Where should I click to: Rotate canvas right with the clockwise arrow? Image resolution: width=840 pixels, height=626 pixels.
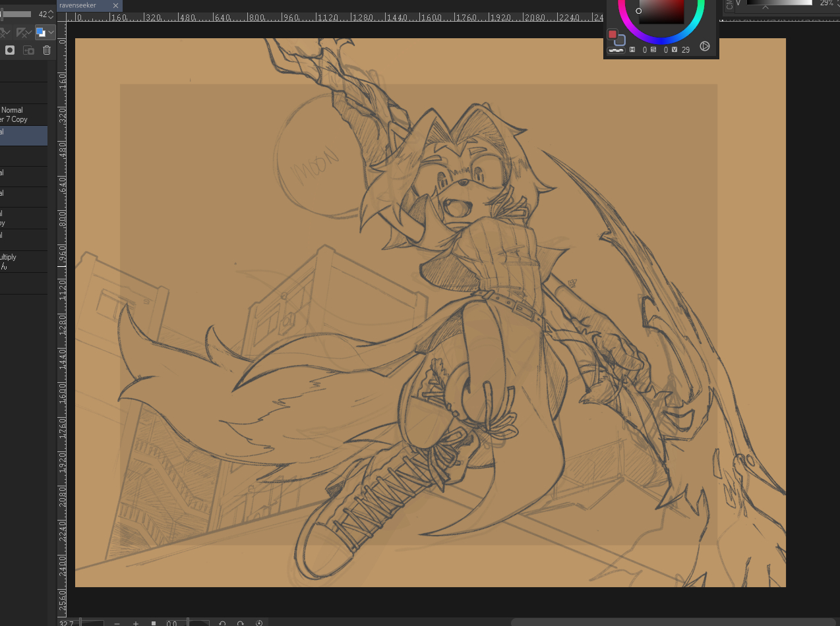pos(241,623)
